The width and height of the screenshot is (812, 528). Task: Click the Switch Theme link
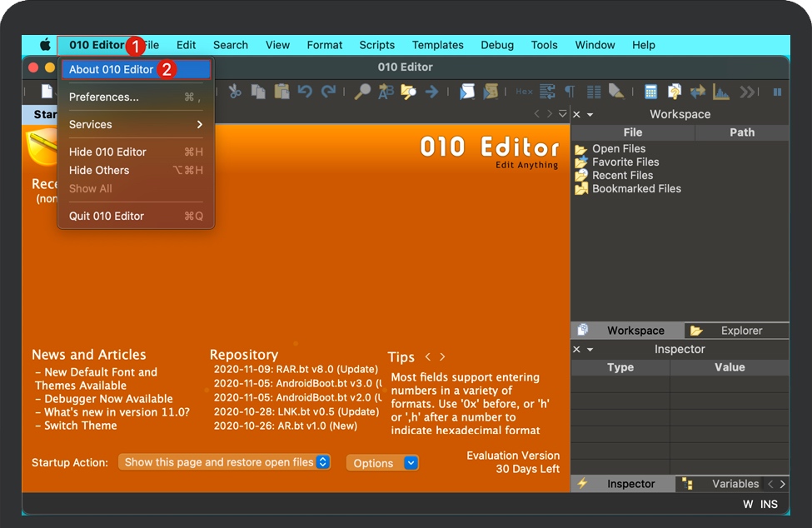tap(80, 426)
